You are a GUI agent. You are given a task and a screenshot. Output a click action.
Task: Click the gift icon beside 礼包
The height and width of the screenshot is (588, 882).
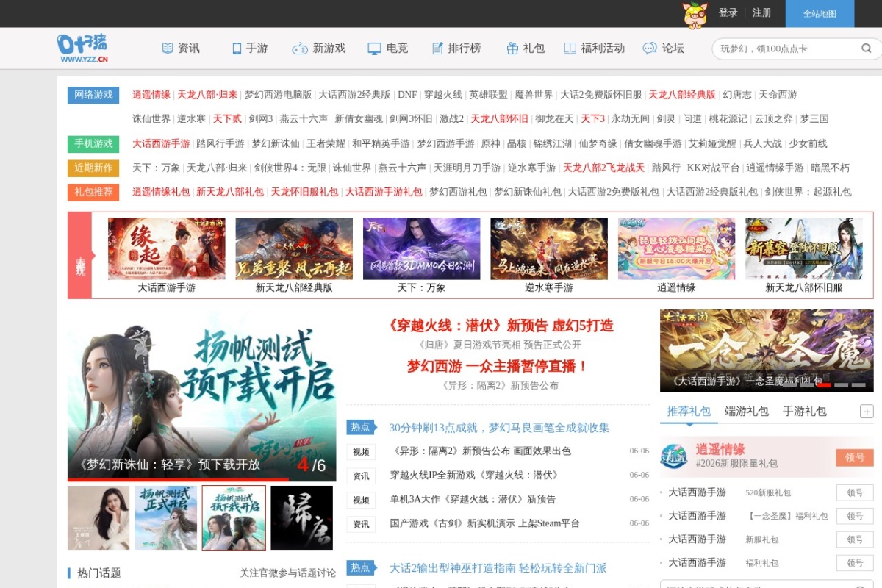point(512,49)
